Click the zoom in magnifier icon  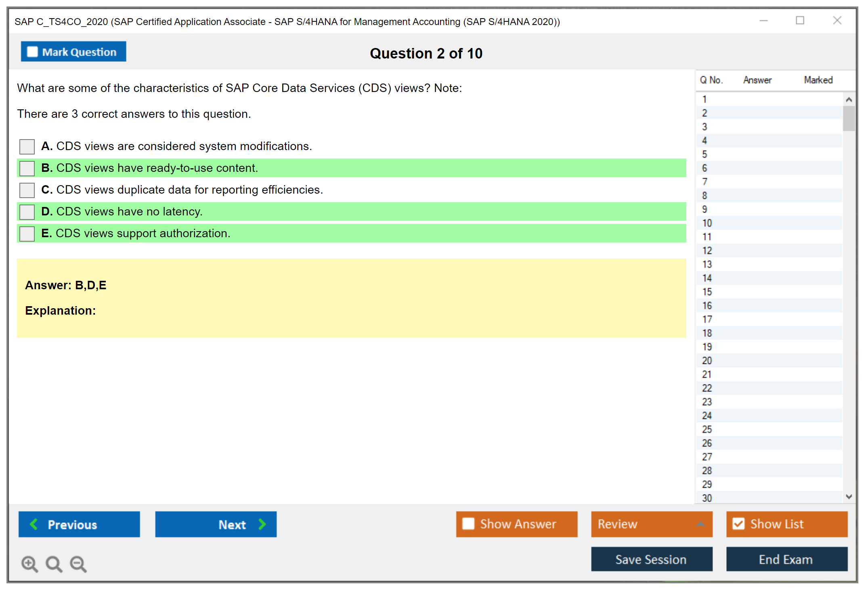click(x=29, y=564)
